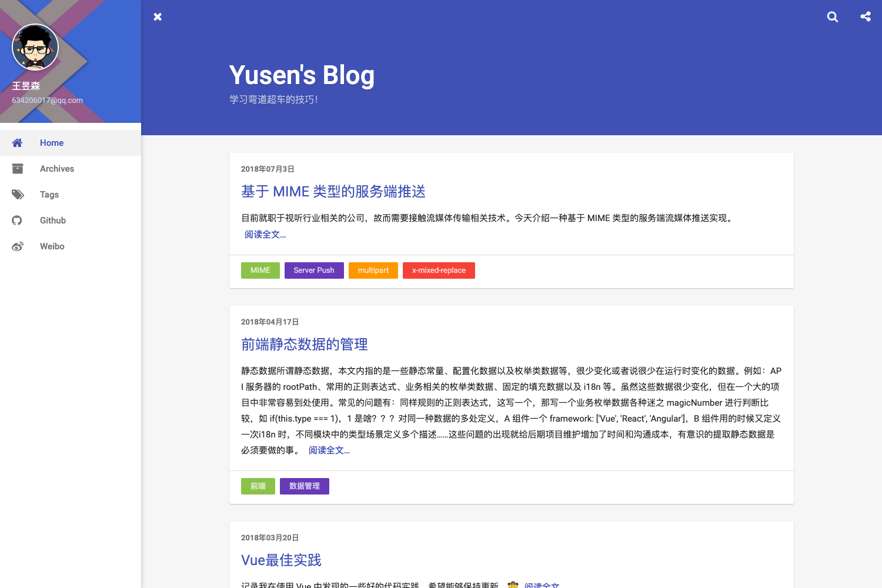Select the Server Push tag
Viewport: 882px width, 588px height.
[313, 270]
